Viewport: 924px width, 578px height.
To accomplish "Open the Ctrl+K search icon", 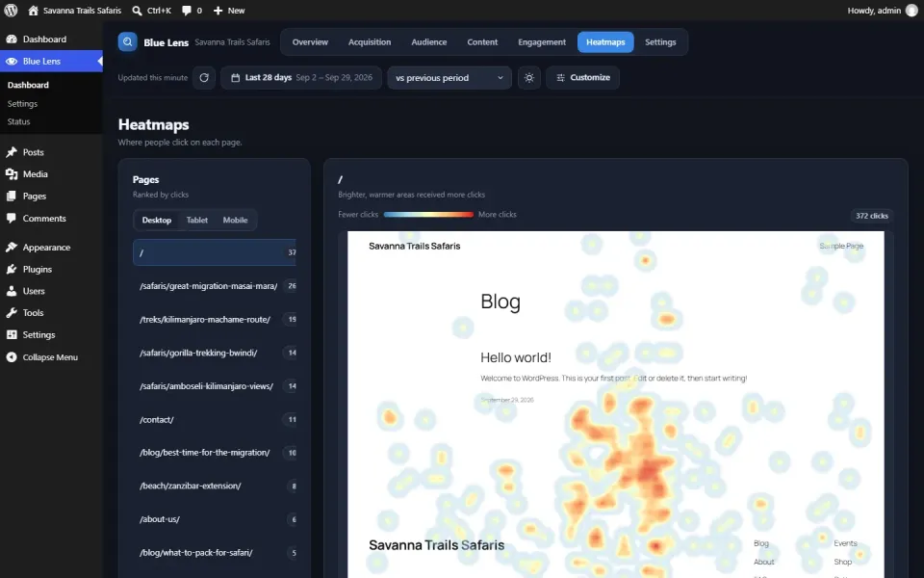I will coord(137,11).
